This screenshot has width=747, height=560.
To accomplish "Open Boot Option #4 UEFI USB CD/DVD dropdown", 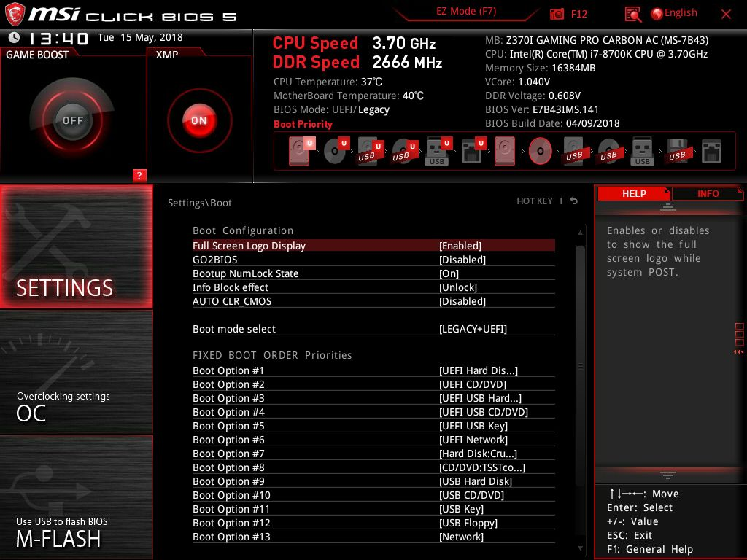I will coord(373,412).
